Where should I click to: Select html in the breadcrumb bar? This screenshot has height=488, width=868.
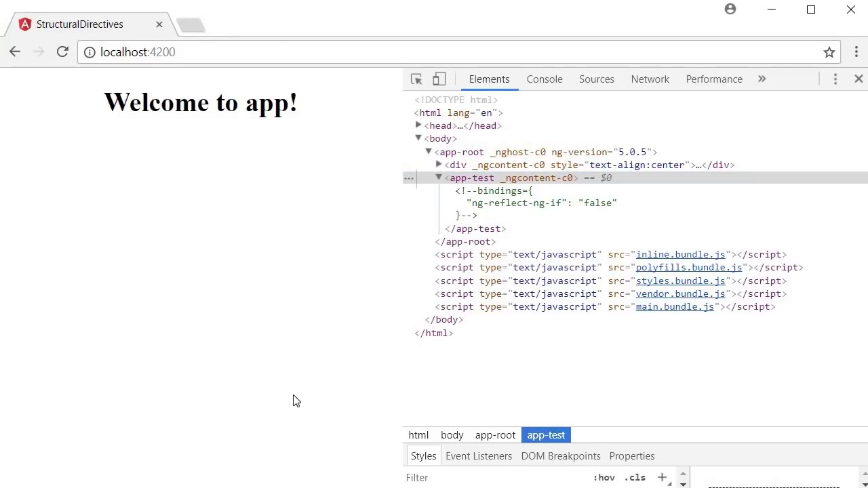[x=418, y=435]
